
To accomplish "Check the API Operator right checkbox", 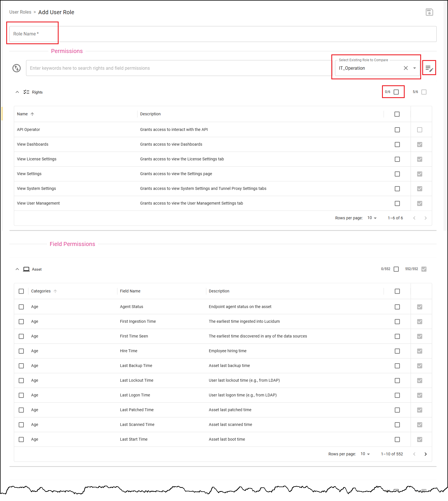I will (397, 130).
